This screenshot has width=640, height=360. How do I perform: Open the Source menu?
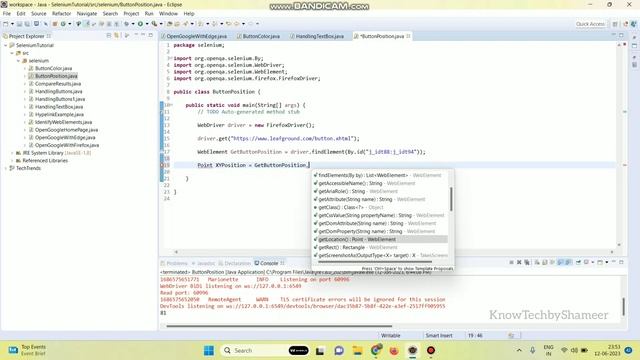38,13
